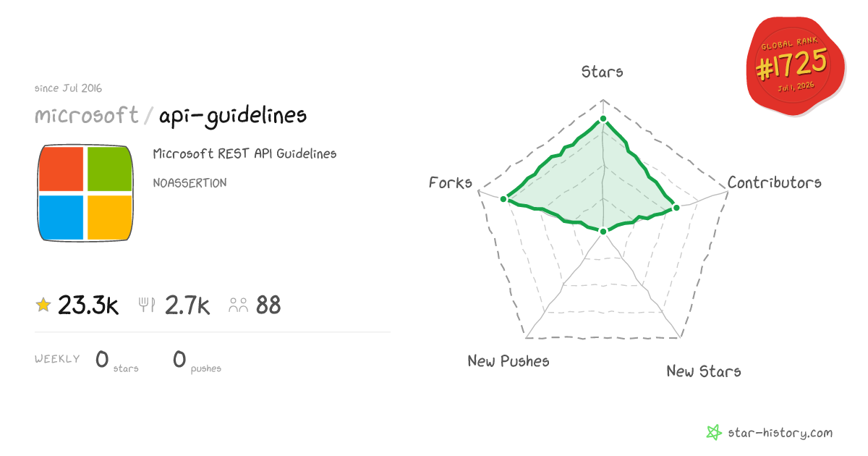868x456 pixels.
Task: Click the Stars axis label
Action: (x=603, y=72)
